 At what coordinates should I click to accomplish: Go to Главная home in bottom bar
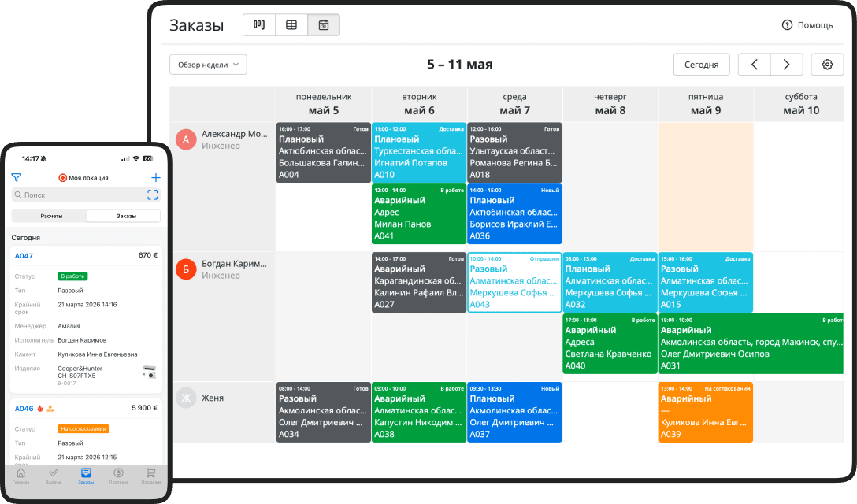click(x=21, y=475)
